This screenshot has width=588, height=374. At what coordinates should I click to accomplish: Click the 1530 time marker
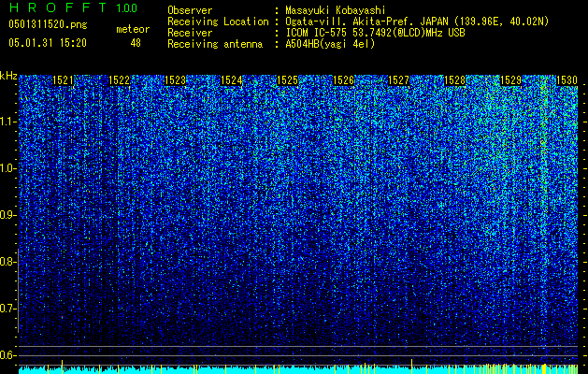(x=566, y=80)
